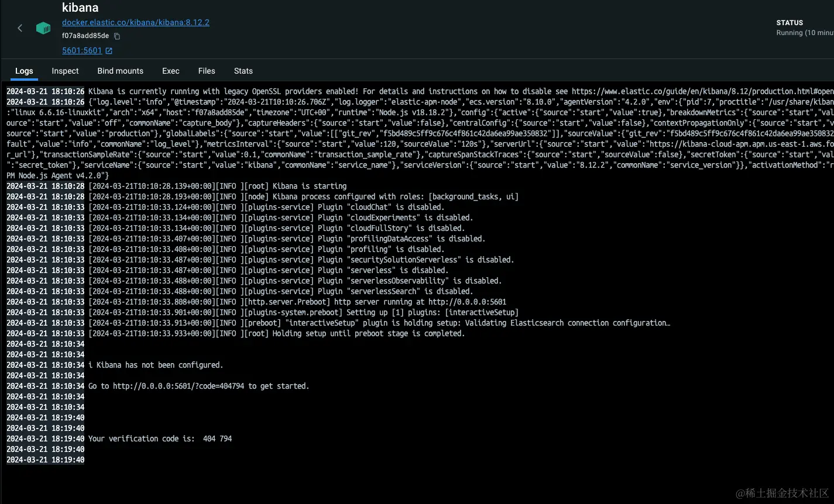Open the Stats tab
This screenshot has height=504, width=834.
pyautogui.click(x=243, y=71)
